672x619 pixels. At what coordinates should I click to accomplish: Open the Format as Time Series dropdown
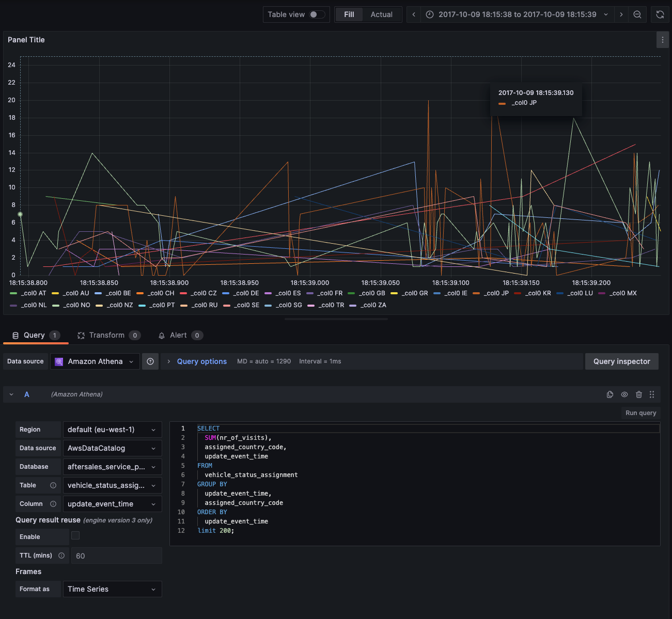point(112,589)
